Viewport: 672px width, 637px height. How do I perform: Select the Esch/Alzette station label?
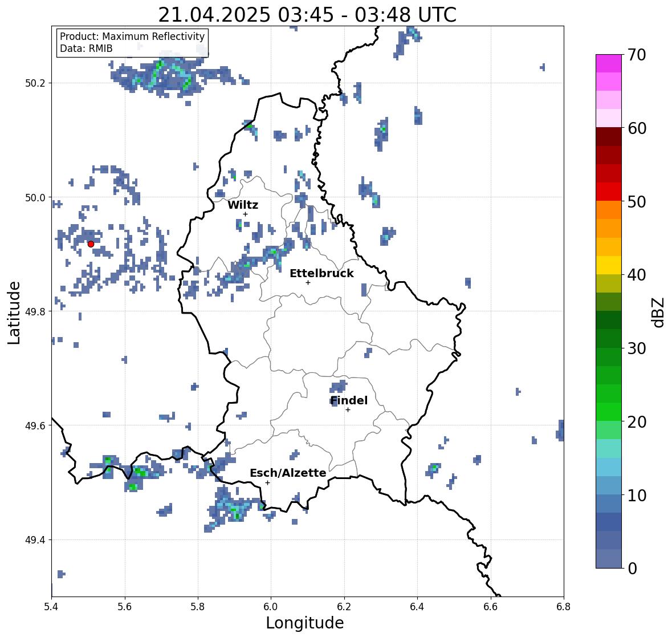coord(288,473)
